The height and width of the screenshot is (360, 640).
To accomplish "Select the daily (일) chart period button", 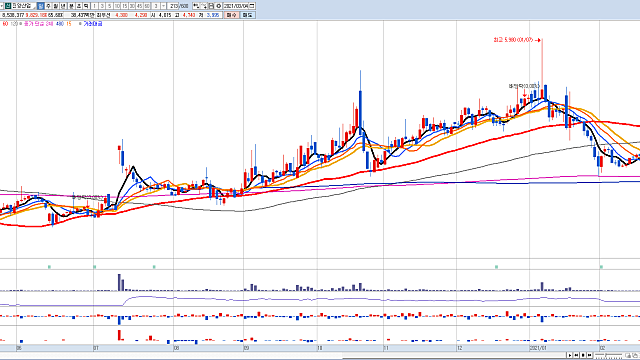I will 40,6.
